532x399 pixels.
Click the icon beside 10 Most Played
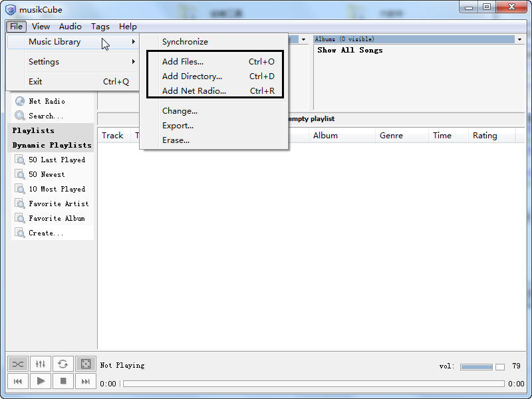(20, 189)
